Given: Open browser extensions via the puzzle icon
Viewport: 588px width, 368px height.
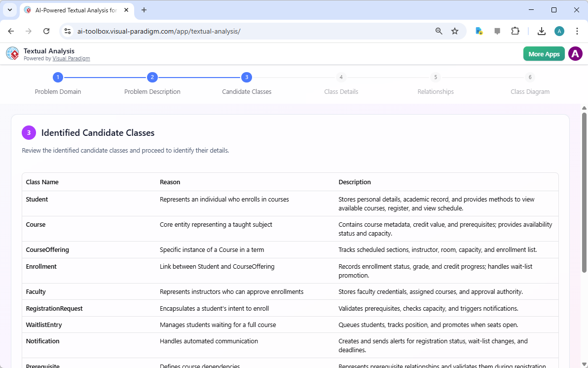Looking at the screenshot, I should point(515,31).
